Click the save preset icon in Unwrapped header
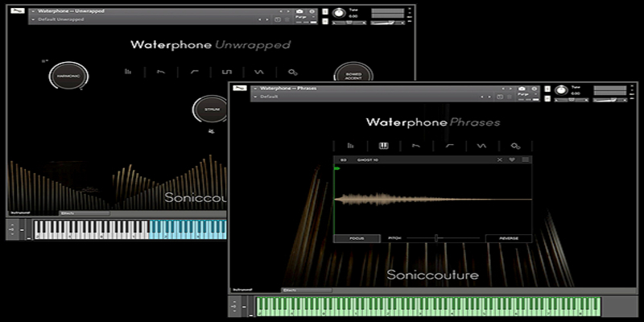Viewport: 644px width, 322px height. [278, 19]
